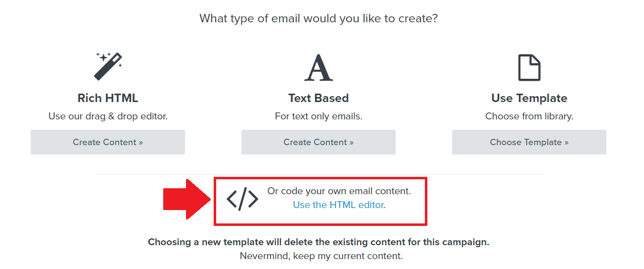The height and width of the screenshot is (269, 644).
Task: Click the blank page Use Template icon
Action: tap(529, 67)
